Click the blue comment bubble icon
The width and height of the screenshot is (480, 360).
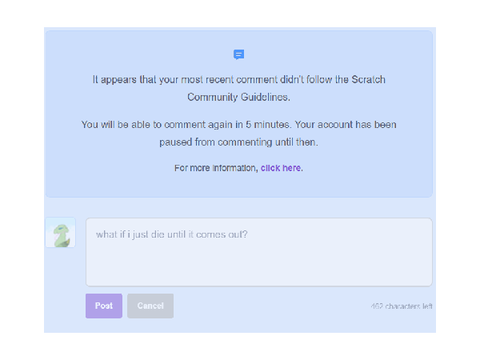(x=239, y=55)
